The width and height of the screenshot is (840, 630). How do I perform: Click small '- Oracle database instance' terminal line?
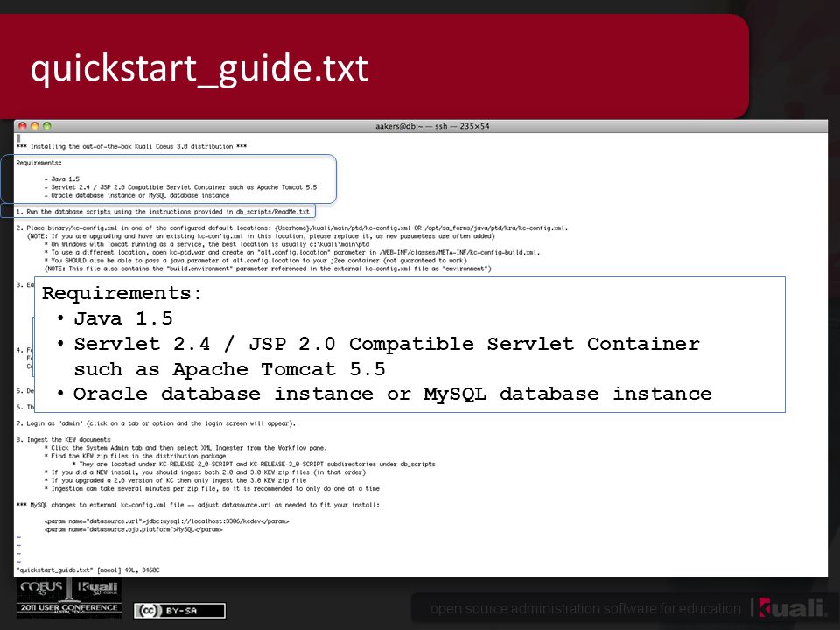136,195
